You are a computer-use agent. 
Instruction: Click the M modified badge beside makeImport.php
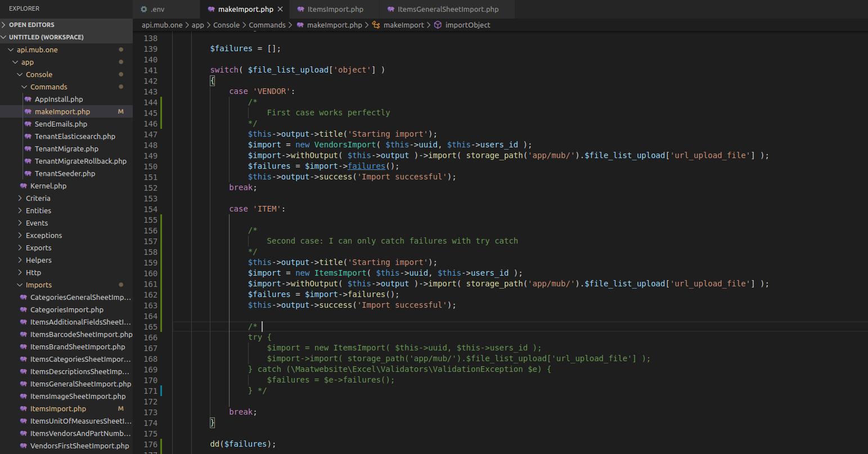120,111
